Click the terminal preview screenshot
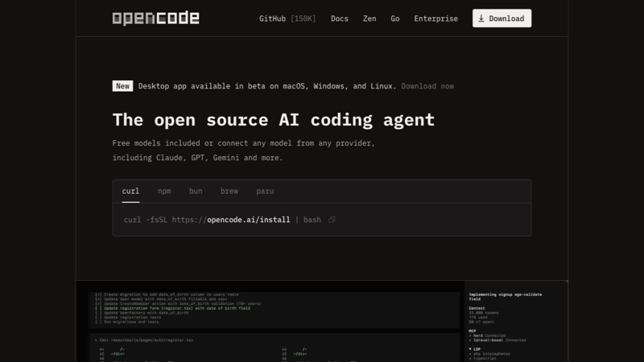Image resolution: width=644 pixels, height=362 pixels. click(322, 321)
